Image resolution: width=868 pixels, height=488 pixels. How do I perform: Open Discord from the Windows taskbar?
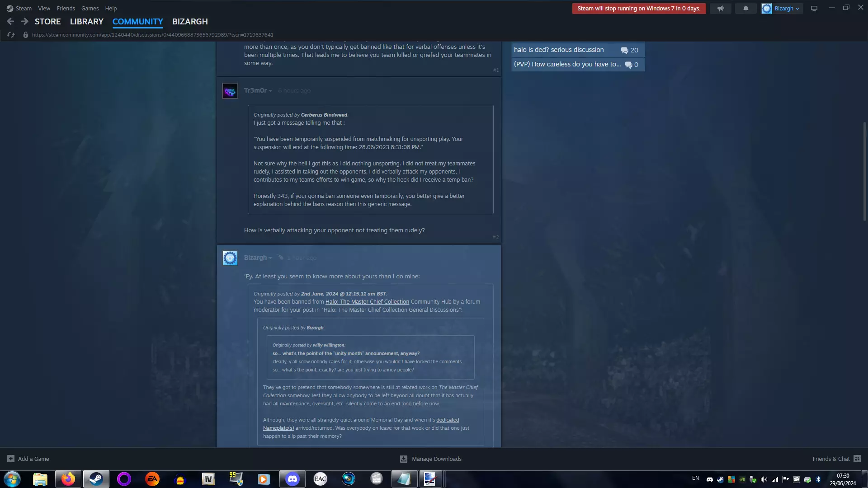292,479
